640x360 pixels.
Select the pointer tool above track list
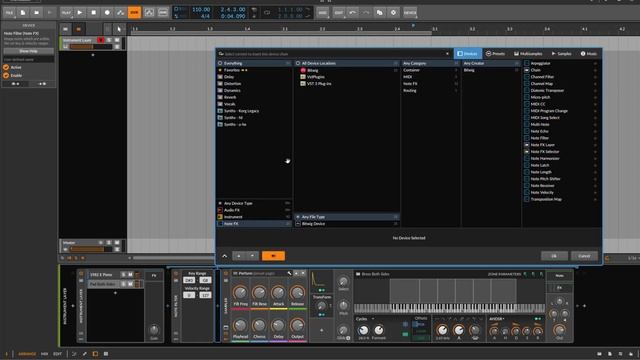point(119,29)
